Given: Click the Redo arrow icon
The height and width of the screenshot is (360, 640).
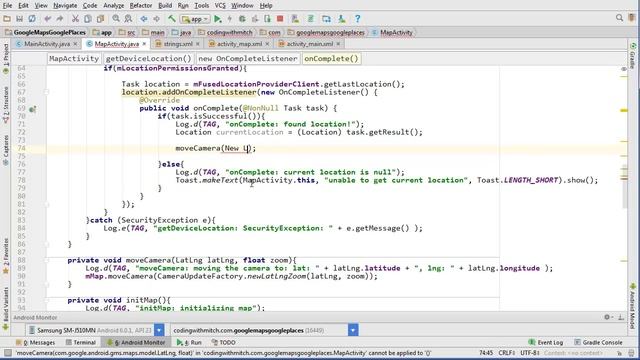Looking at the screenshot, I should tap(60, 19).
